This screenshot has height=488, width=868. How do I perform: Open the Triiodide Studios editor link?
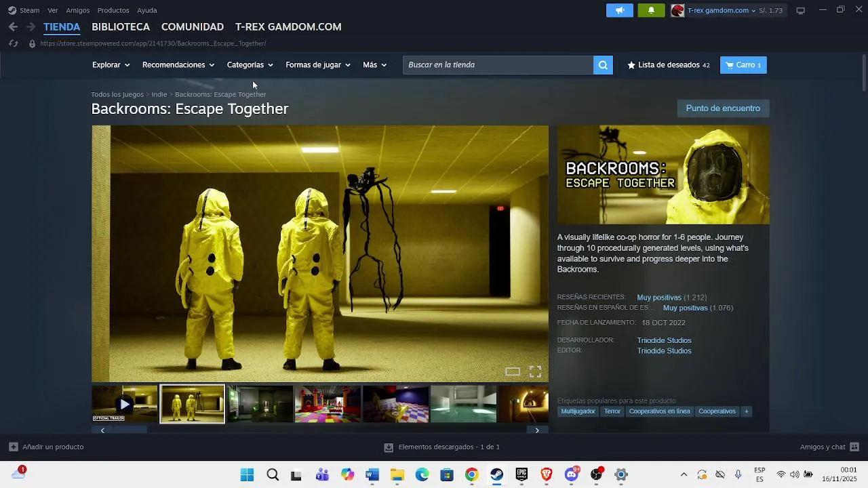[664, 350]
